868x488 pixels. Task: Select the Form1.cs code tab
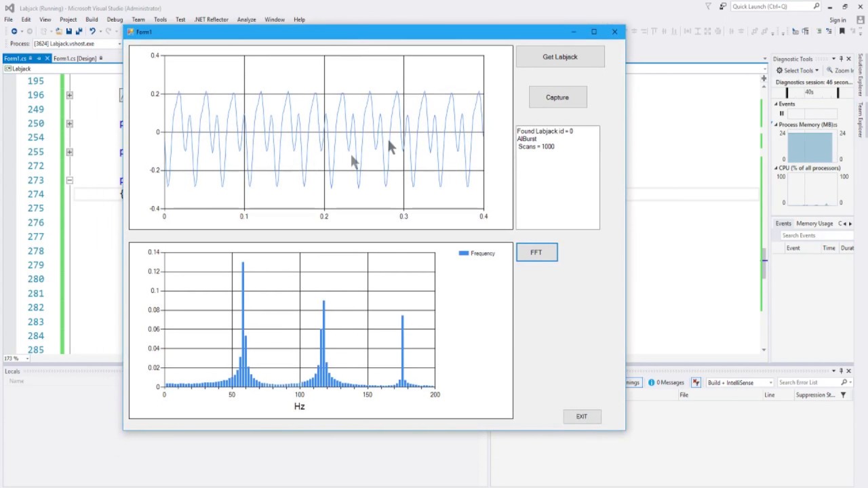point(15,58)
